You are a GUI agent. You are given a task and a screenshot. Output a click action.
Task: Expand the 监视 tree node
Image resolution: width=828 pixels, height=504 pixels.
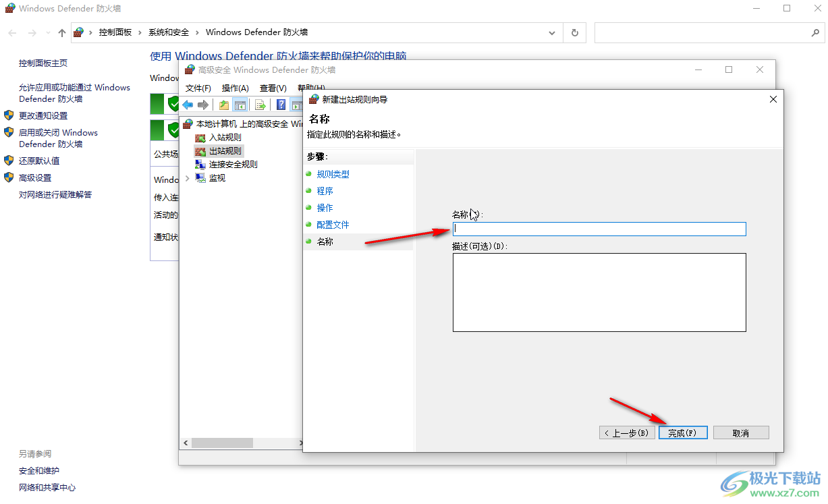tap(188, 178)
